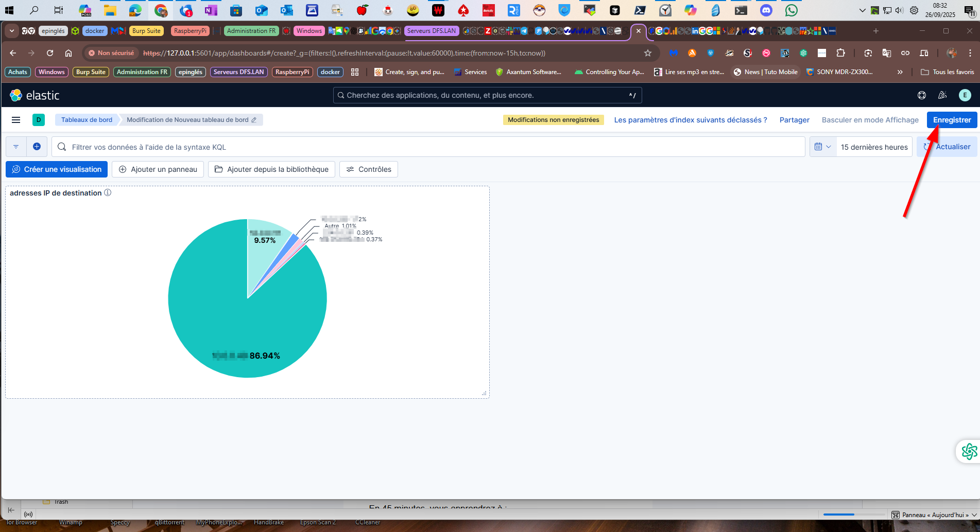Go to 'Tableaux de bord' breadcrumb
Screen dimensions: 980x532
pyautogui.click(x=87, y=120)
